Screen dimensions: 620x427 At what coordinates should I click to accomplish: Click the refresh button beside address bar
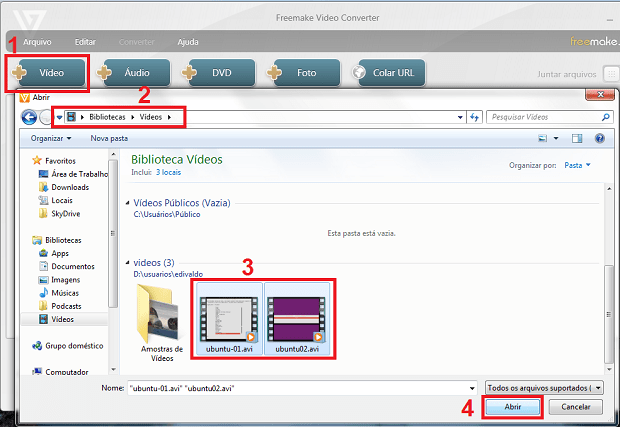click(x=474, y=117)
